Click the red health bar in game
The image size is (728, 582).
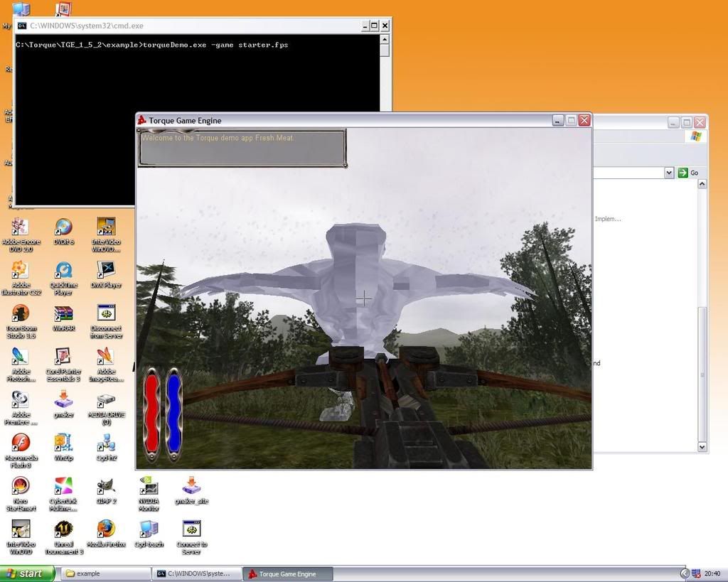tap(151, 413)
